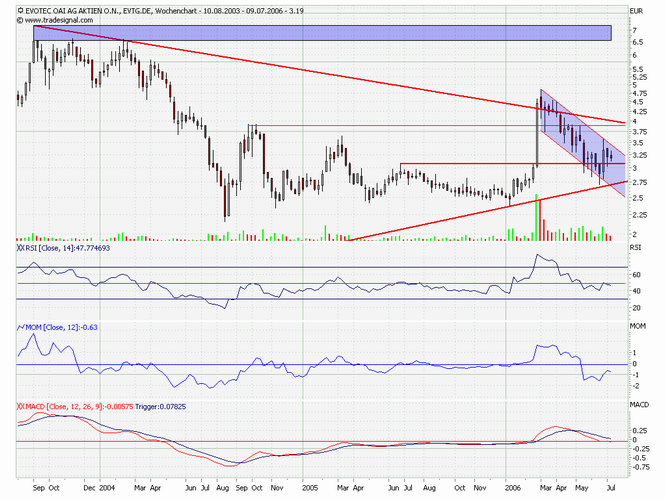The width and height of the screenshot is (666, 499).
Task: Click the 2004 year label on time axis
Action: point(107,488)
